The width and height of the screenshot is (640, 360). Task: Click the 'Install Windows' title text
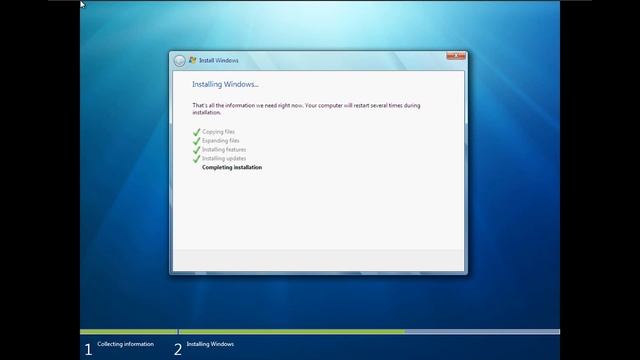pyautogui.click(x=219, y=60)
